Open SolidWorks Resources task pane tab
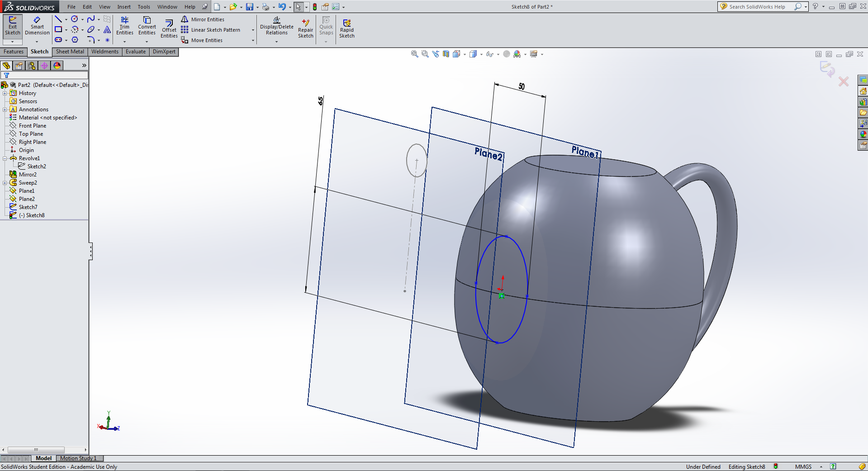The image size is (868, 471). pyautogui.click(x=863, y=91)
